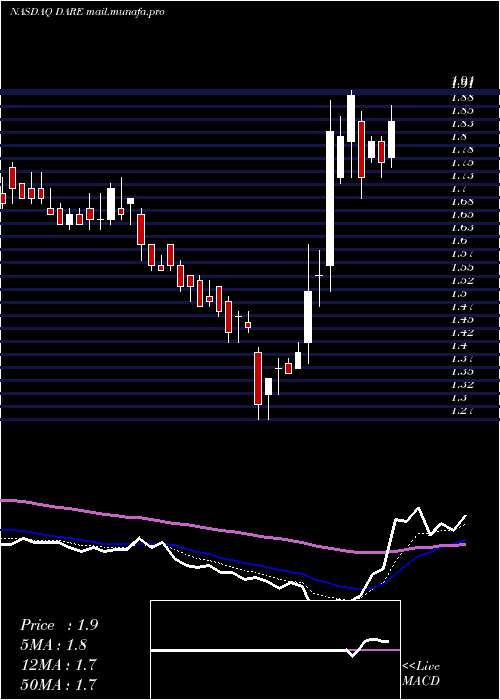Select the 1.37 price axis label
500x700 pixels.
pos(462,358)
